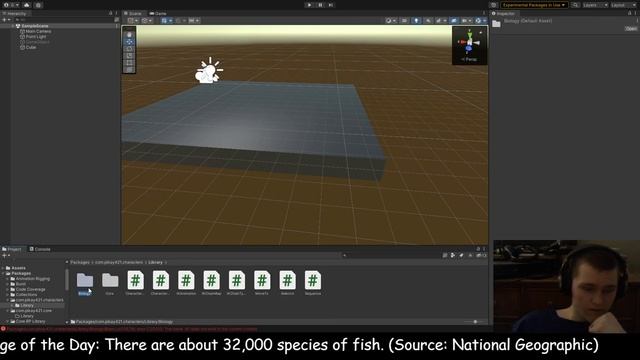640x360 pixels.
Task: Open the Experimental Packages In Use dropdown
Action: click(x=534, y=5)
